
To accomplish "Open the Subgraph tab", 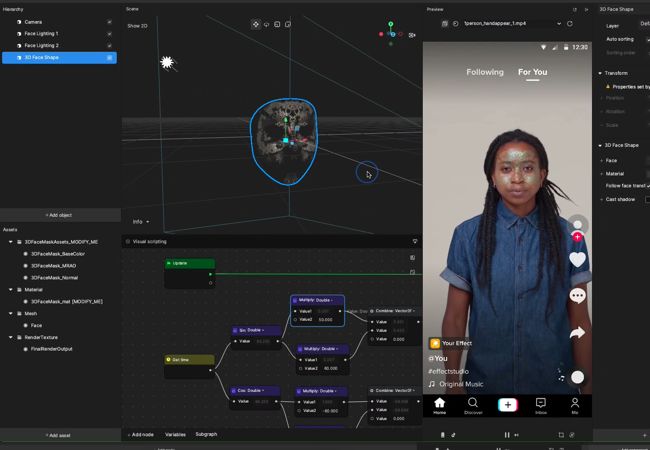I will coord(206,434).
